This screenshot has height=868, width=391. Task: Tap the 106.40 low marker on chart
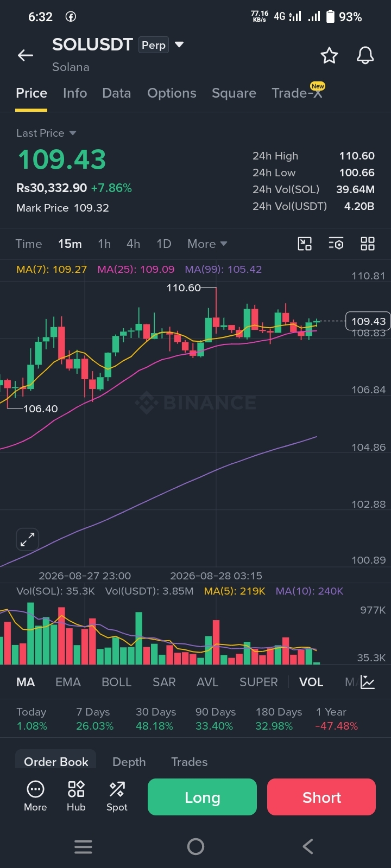point(40,409)
